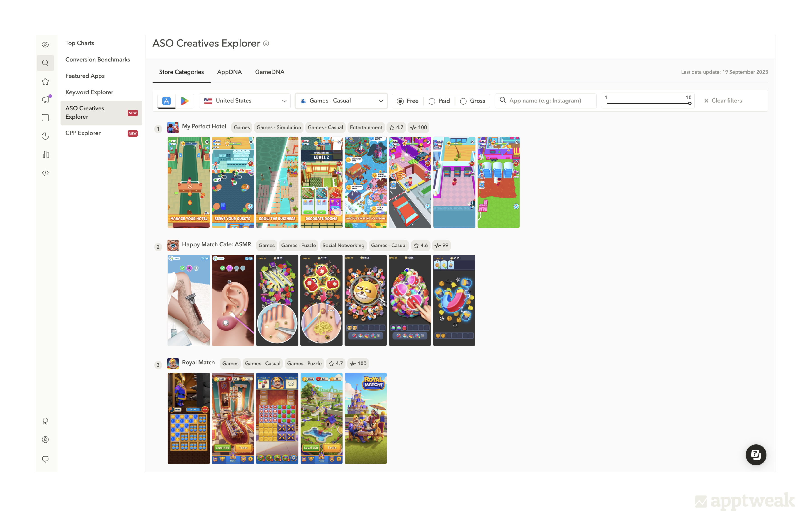Select the Apple App Store icon

[x=166, y=101]
